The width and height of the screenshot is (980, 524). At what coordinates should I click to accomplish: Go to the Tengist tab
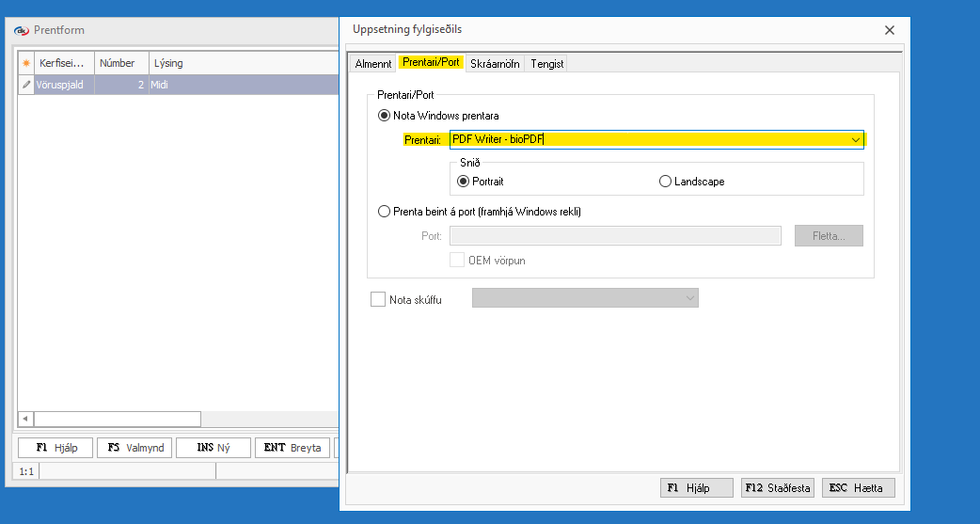[546, 64]
